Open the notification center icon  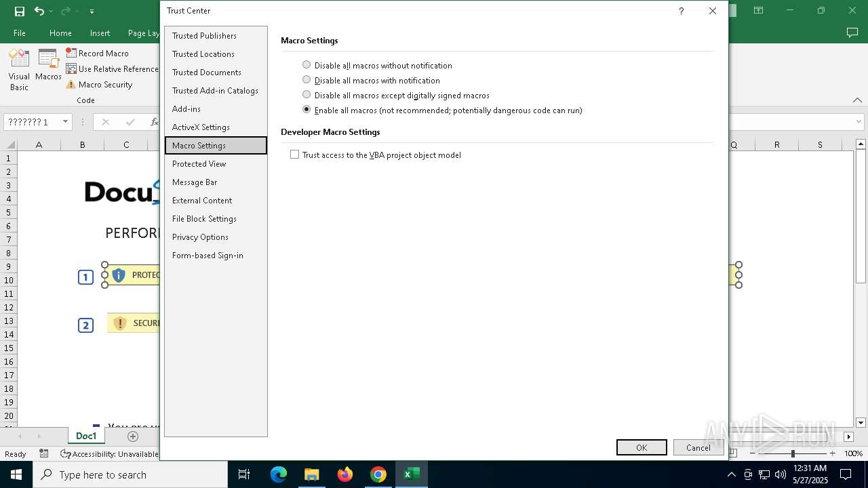point(846,474)
